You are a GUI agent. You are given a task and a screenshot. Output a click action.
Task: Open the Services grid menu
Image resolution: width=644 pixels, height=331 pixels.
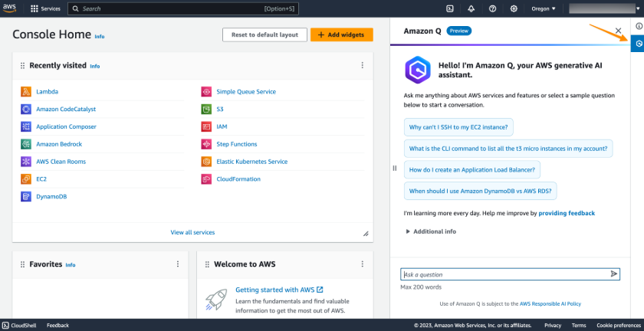(45, 8)
